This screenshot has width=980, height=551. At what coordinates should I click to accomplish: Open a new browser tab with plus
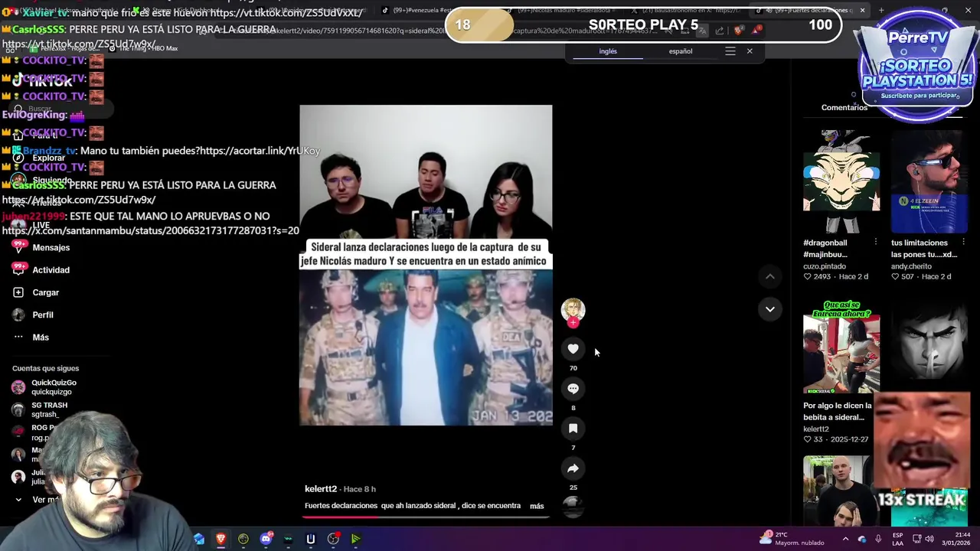click(x=881, y=10)
